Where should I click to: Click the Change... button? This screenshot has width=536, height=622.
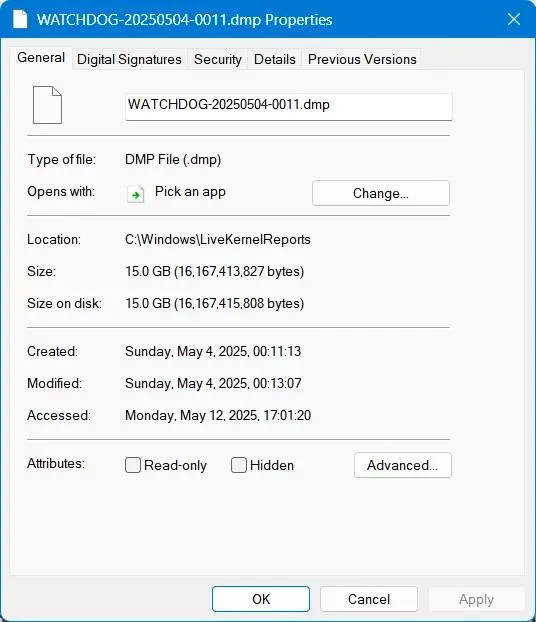coord(381,193)
